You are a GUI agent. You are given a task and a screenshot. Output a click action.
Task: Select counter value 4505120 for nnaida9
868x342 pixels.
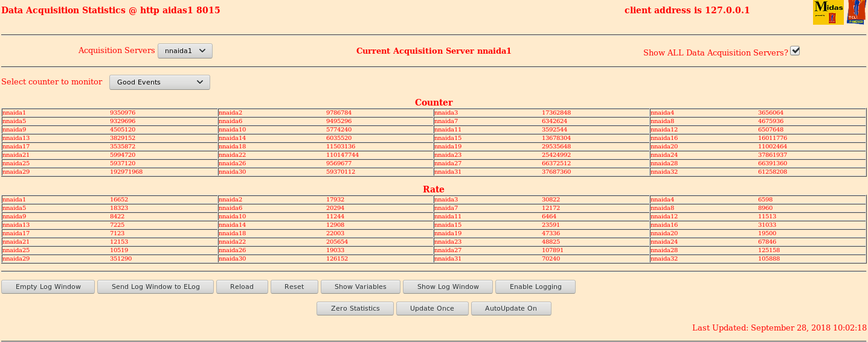123,130
